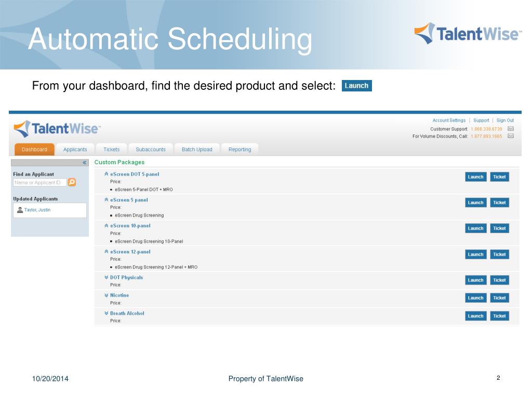The width and height of the screenshot is (532, 399).
Task: Create a Ticket for eScreen 5 panel
Action: pos(499,203)
